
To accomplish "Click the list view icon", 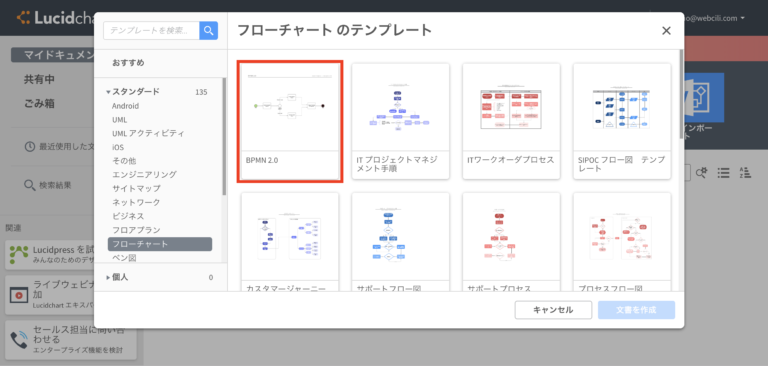I will [723, 173].
